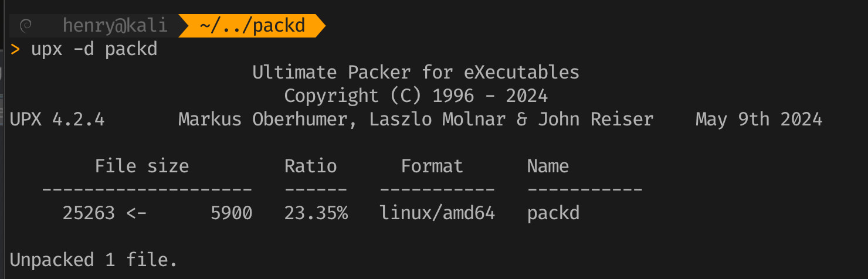Click the name John Reiser
The image size is (868, 279).
click(595, 119)
